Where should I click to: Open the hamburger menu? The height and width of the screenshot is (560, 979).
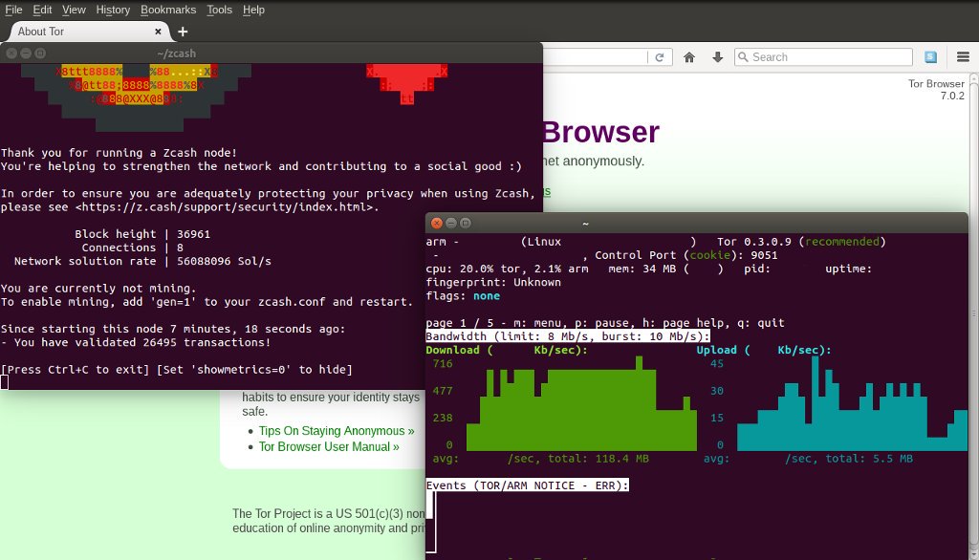coord(963,57)
